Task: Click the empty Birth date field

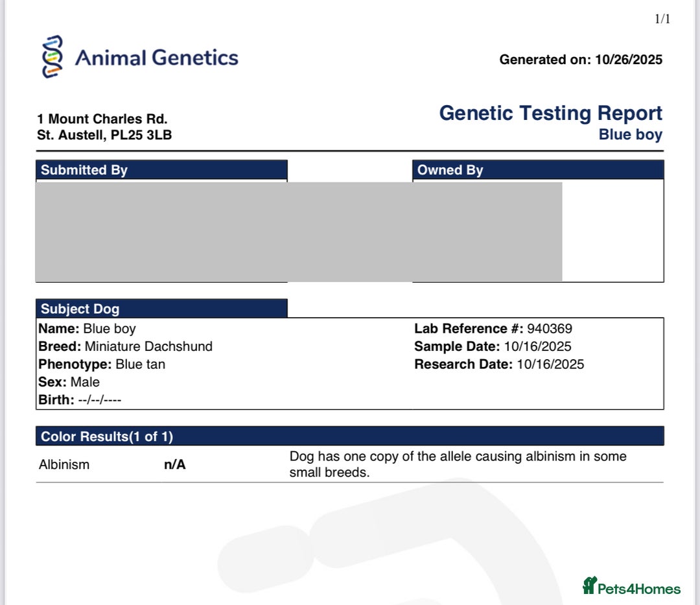Action: [99, 399]
